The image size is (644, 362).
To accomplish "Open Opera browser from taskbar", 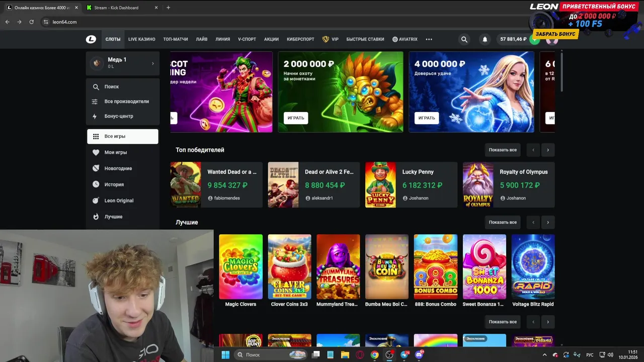I will (x=360, y=355).
